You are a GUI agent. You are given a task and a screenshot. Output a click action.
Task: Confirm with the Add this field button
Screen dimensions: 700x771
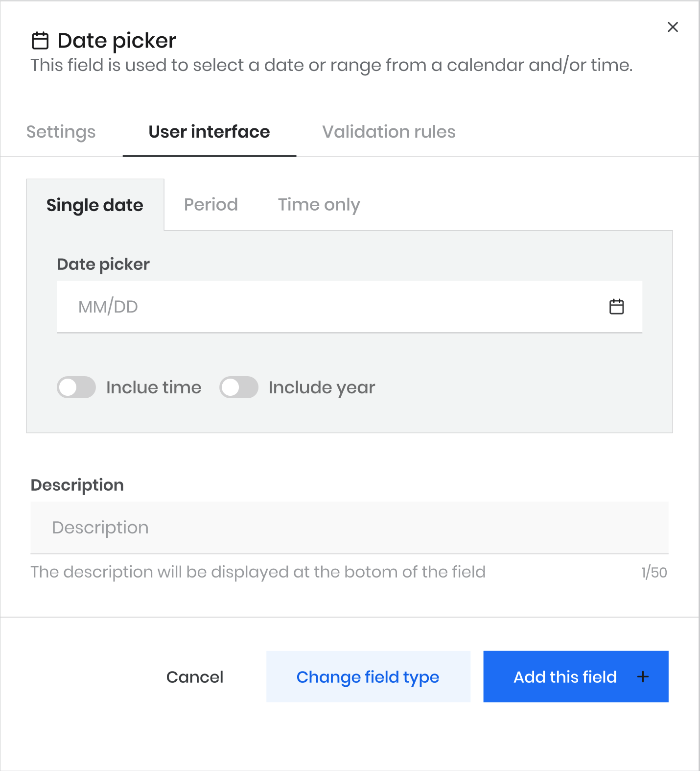(x=576, y=676)
